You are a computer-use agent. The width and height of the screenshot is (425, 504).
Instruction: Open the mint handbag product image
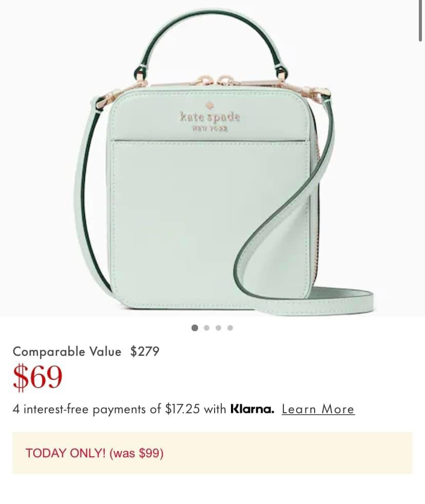point(212,158)
